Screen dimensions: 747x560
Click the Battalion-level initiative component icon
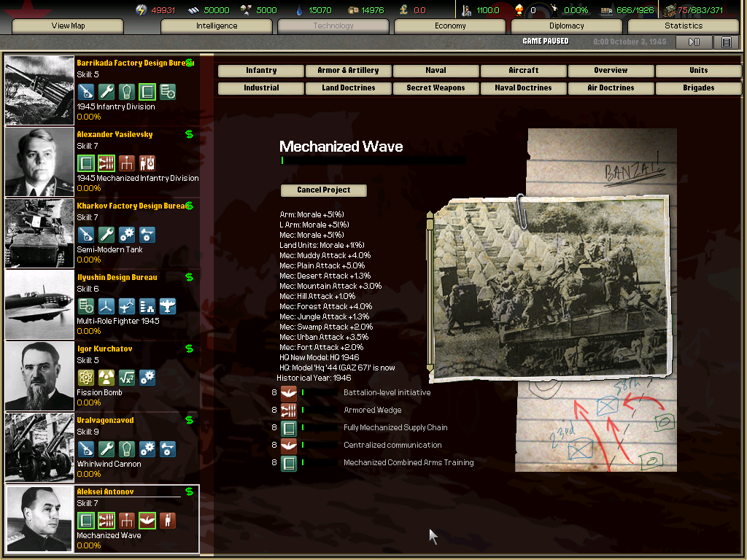click(289, 393)
